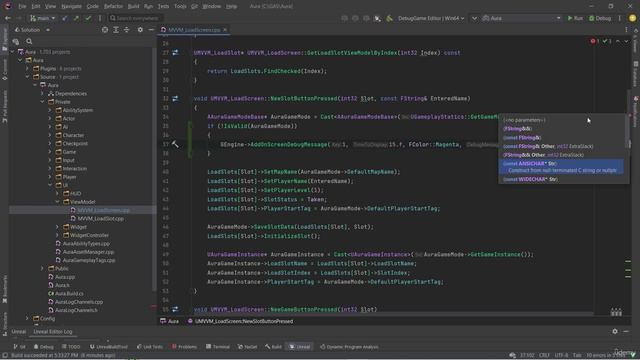640x360 pixels.
Task: Click the quick-fix hammer icon in gutter
Action: click(175, 144)
